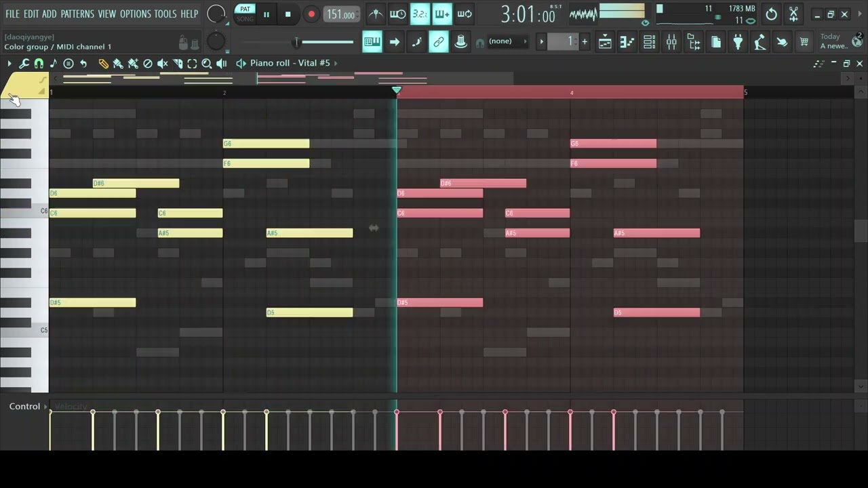Click the red record button
The width and height of the screenshot is (868, 488).
[311, 14]
